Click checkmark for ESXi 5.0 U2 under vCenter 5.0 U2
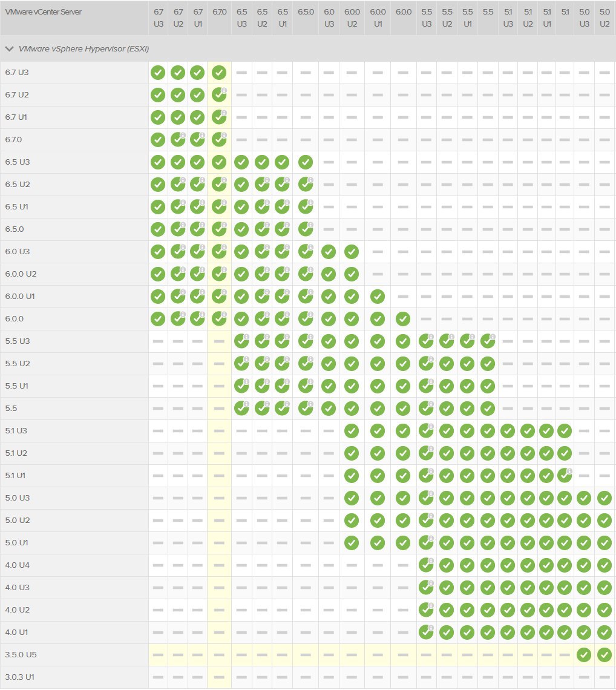Screen dimensions: 616x690 point(605,521)
